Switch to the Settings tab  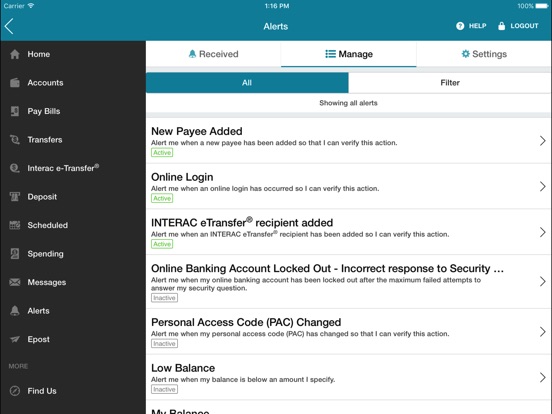(484, 54)
